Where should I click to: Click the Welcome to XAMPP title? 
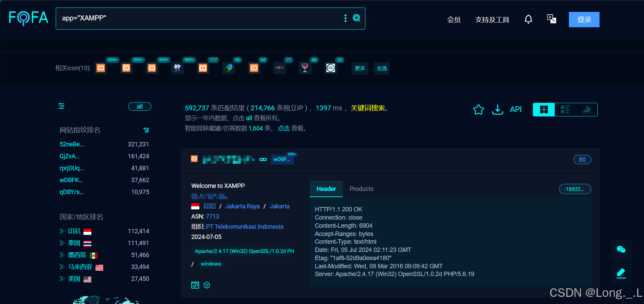pos(218,186)
